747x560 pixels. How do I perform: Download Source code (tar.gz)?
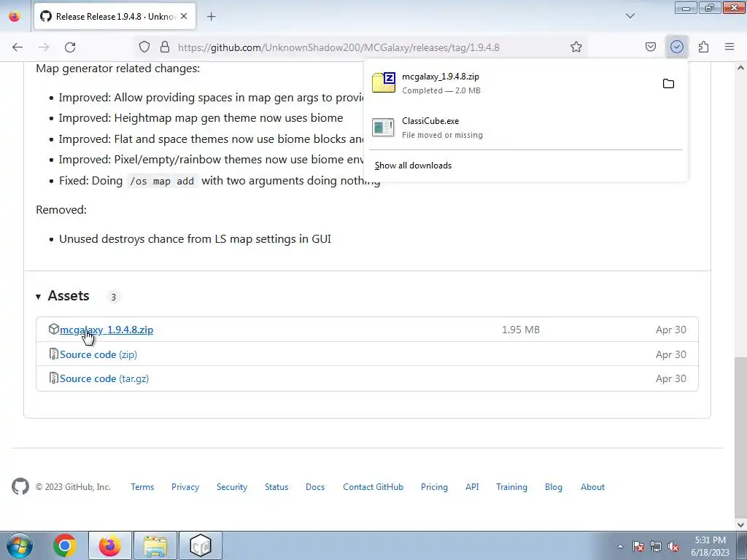coord(104,378)
